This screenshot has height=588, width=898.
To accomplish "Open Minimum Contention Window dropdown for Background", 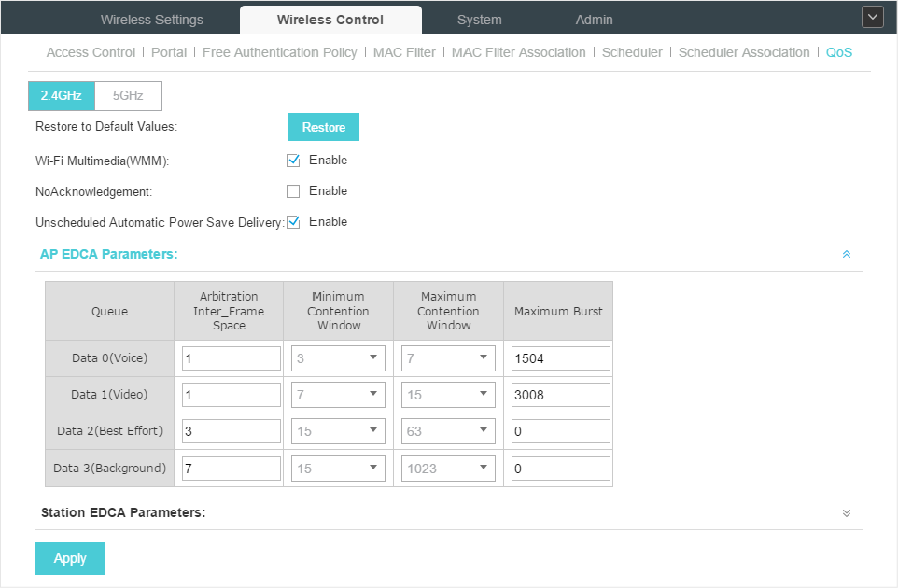I will [338, 469].
